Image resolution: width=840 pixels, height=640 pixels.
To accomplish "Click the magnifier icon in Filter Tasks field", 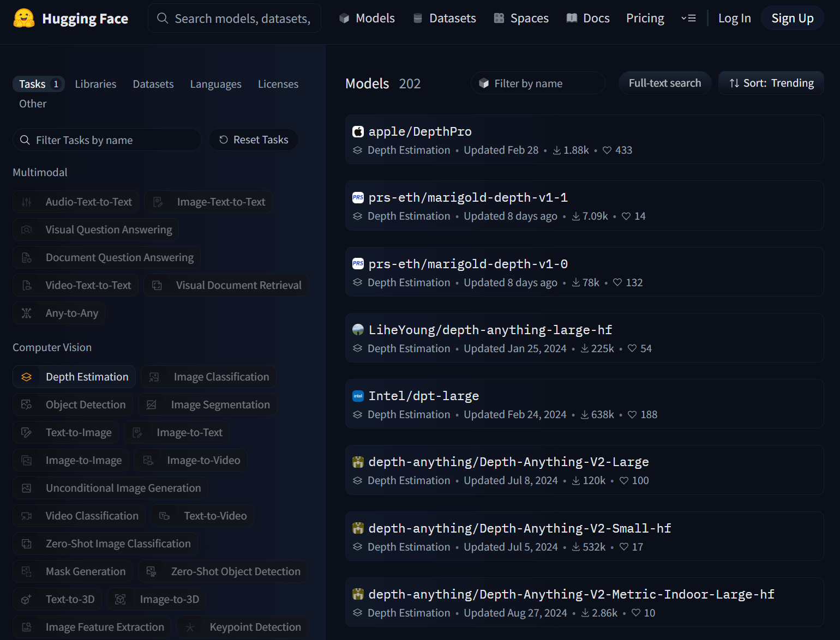I will click(25, 140).
